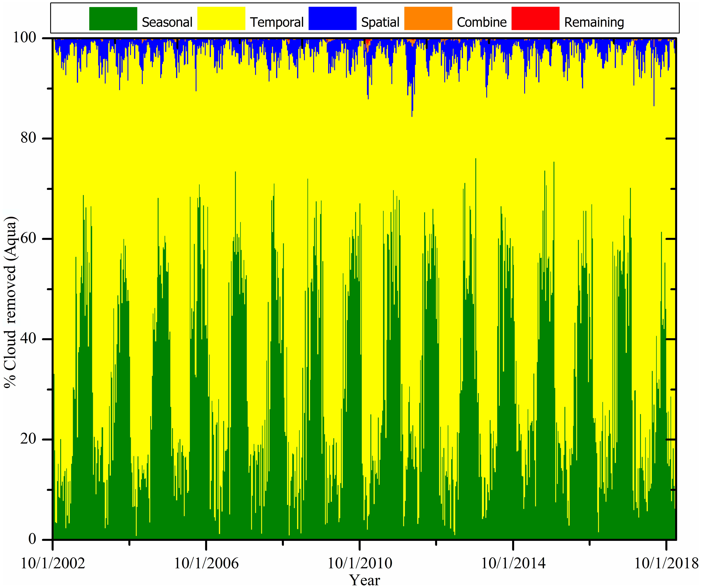Image resolution: width=702 pixels, height=588 pixels.
Task: Click the orange Combine legend swatch
Action: 428,19
